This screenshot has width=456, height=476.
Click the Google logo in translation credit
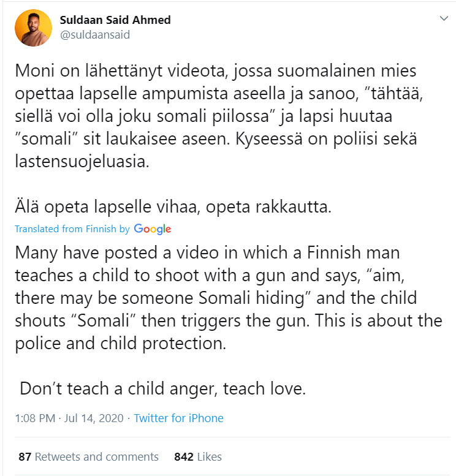click(x=152, y=229)
